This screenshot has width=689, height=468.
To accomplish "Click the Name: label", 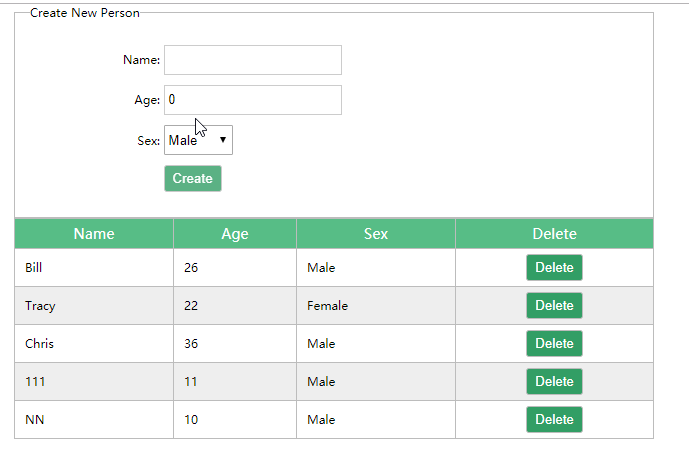I will (141, 60).
